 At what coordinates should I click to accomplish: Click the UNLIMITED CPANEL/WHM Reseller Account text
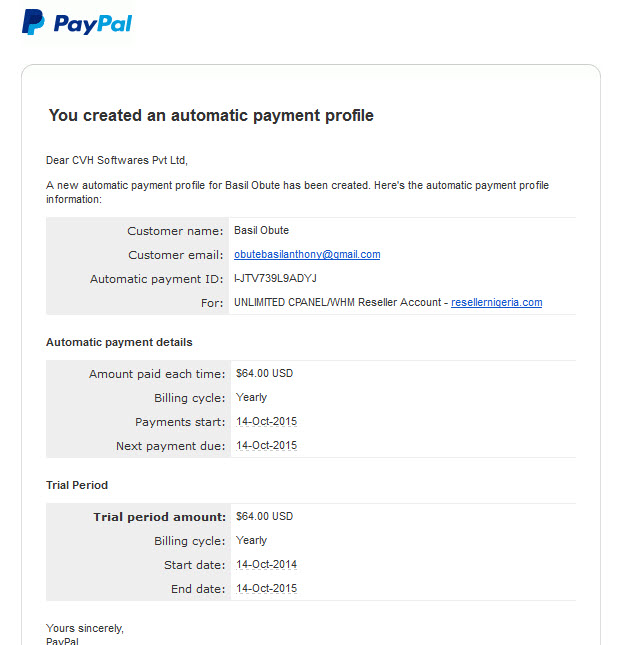point(337,302)
